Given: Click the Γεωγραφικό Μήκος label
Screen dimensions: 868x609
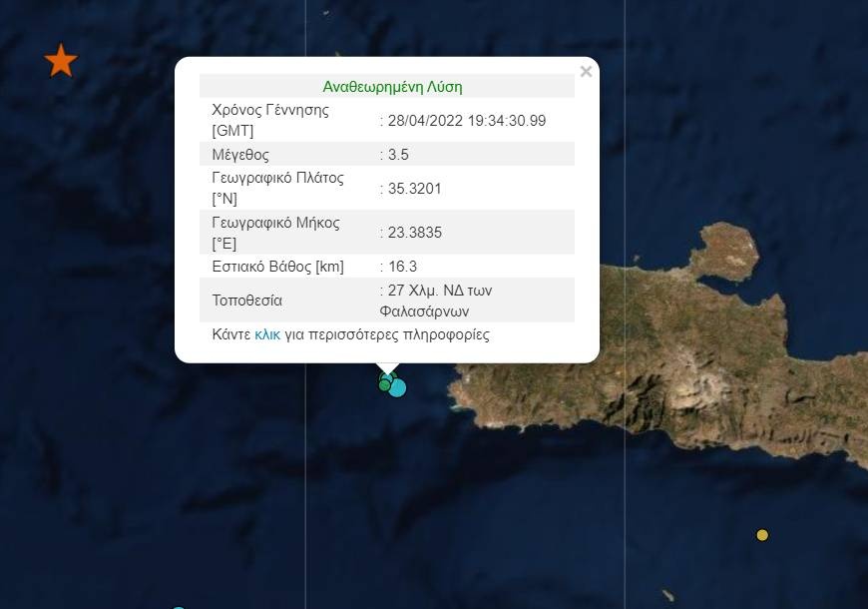Looking at the screenshot, I should click(276, 223).
